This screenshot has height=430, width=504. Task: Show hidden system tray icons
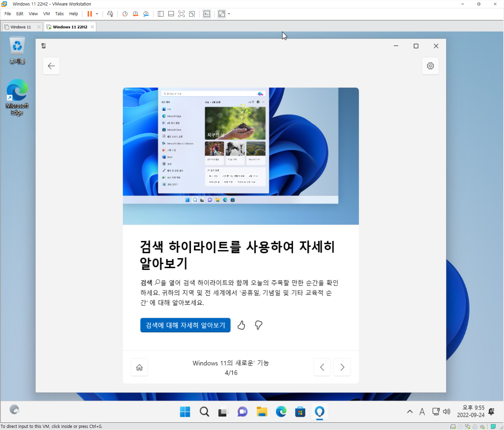pyautogui.click(x=410, y=412)
